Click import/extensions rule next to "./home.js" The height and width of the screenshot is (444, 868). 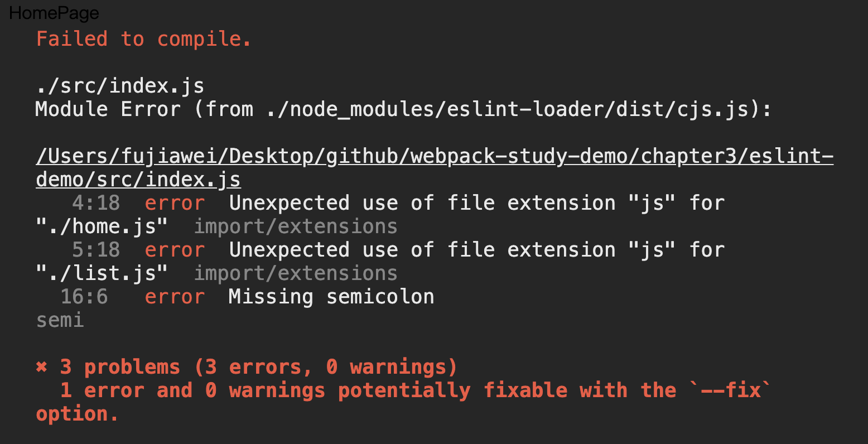point(296,226)
